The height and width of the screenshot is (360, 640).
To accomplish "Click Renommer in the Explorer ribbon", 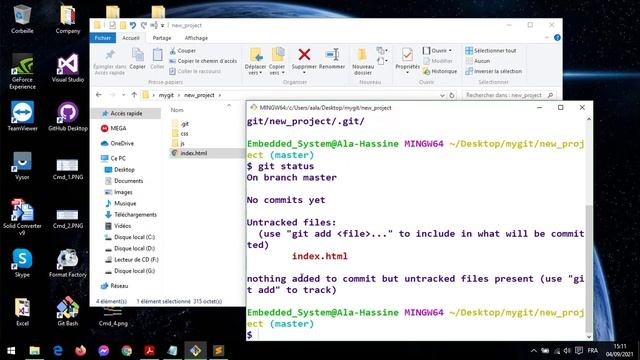I will click(x=332, y=58).
